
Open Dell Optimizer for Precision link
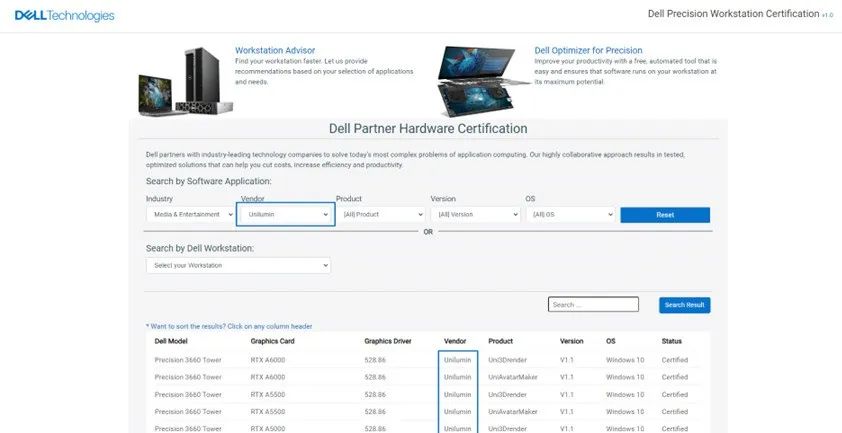click(x=588, y=50)
